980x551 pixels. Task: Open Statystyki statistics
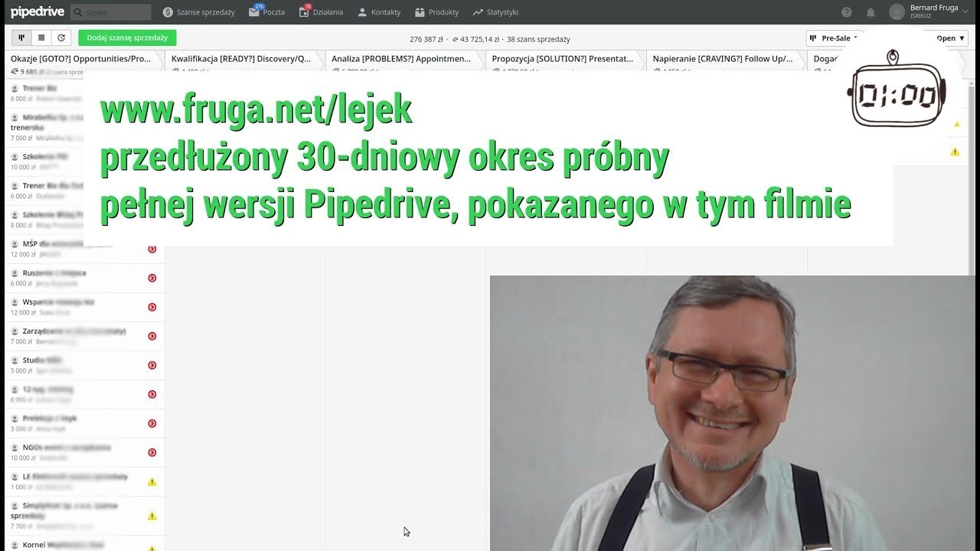coord(495,12)
